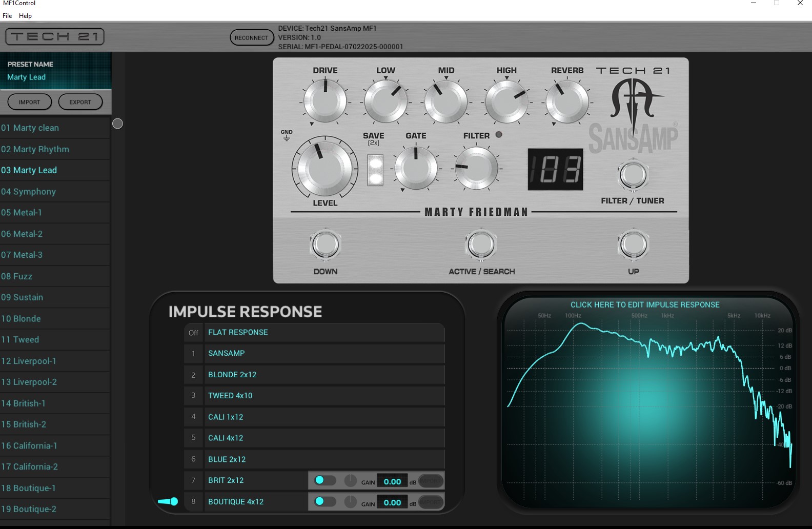Click the Tech 21 logo in the header
Image resolution: width=812 pixels, height=529 pixels.
click(x=55, y=36)
